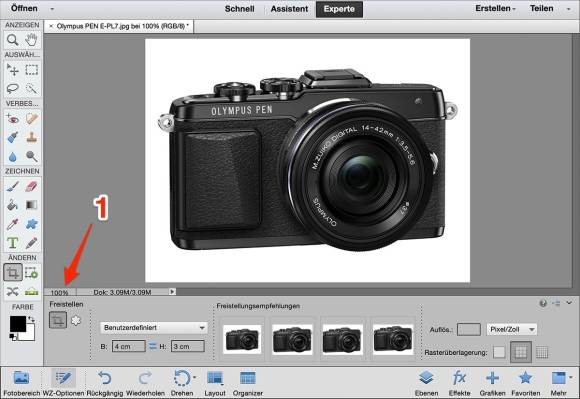The image size is (580, 399).
Task: Pick the third crop suggestion thumbnail
Action: click(x=343, y=339)
